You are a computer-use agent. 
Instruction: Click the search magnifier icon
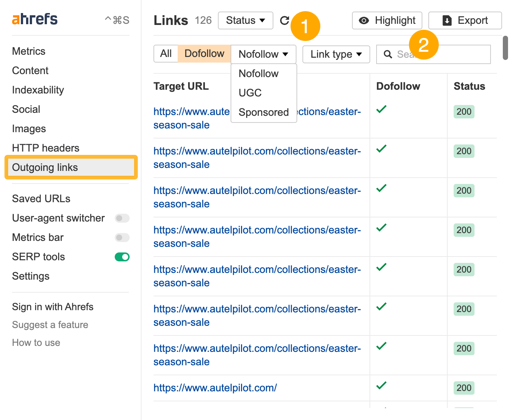[x=388, y=54]
